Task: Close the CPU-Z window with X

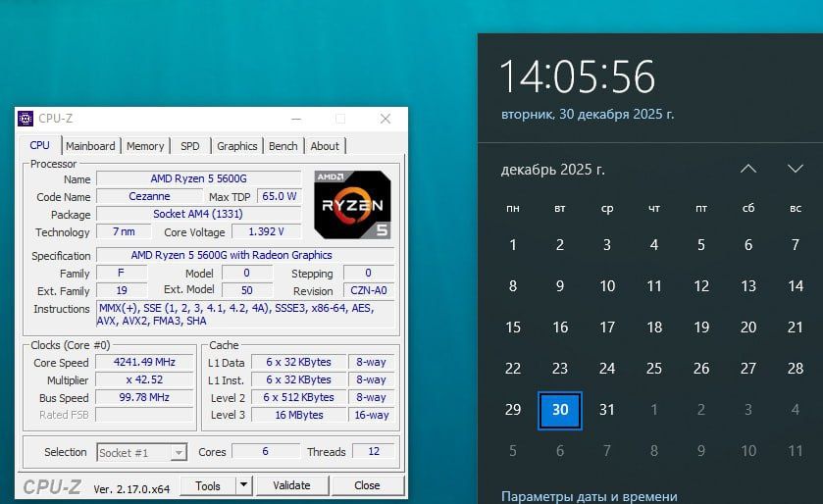Action: tap(386, 119)
